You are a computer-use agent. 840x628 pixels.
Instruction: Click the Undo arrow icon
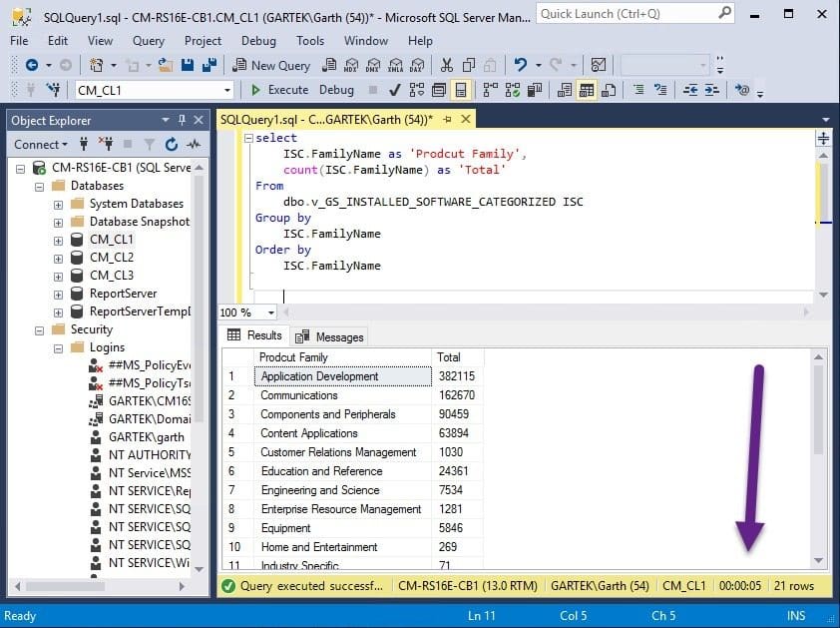[x=520, y=66]
